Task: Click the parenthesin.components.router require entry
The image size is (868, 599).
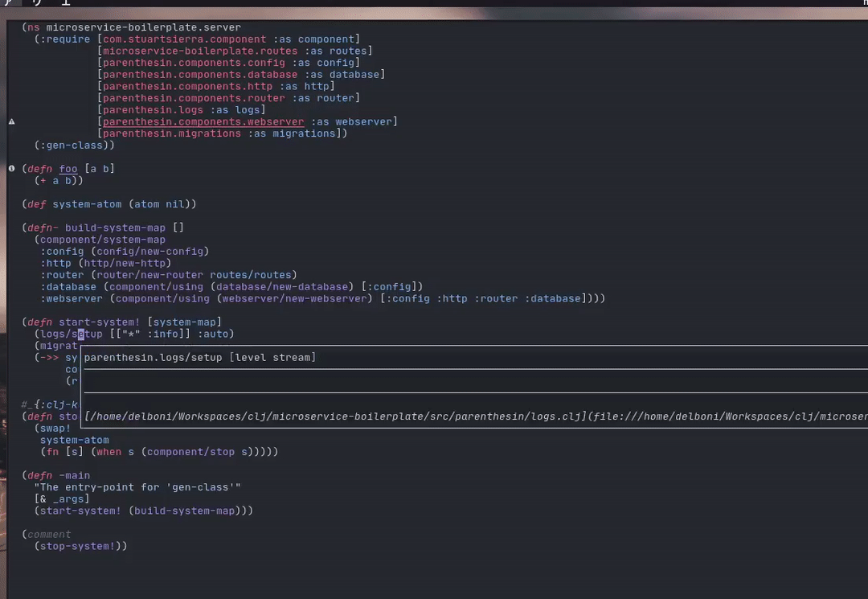Action: click(194, 98)
